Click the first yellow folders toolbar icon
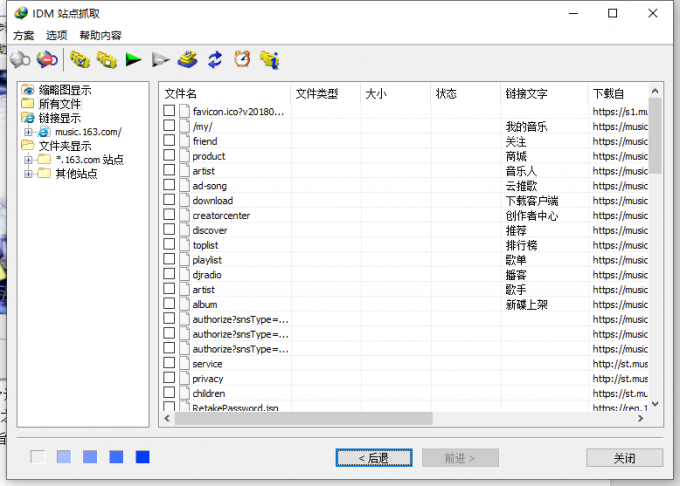This screenshot has height=486, width=680. tap(80, 60)
